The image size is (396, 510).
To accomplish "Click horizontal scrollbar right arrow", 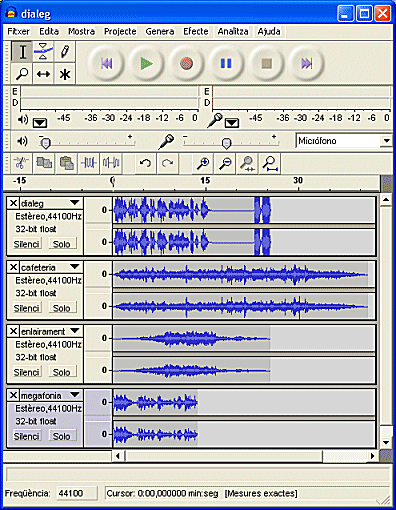I will (373, 456).
